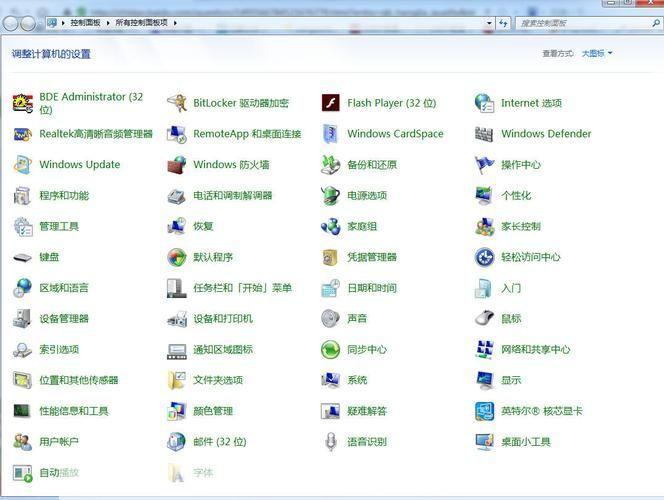Viewport: 664px width, 500px height.
Task: Open 用户帐户 link
Action: pyautogui.click(x=59, y=442)
